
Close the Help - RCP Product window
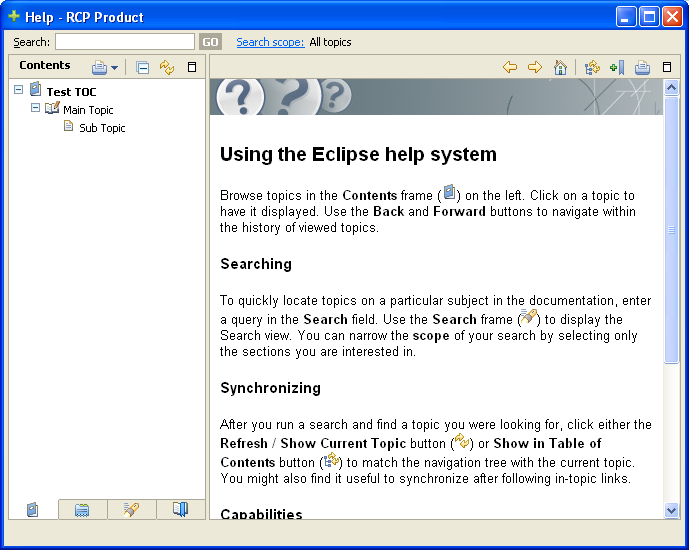click(x=672, y=17)
